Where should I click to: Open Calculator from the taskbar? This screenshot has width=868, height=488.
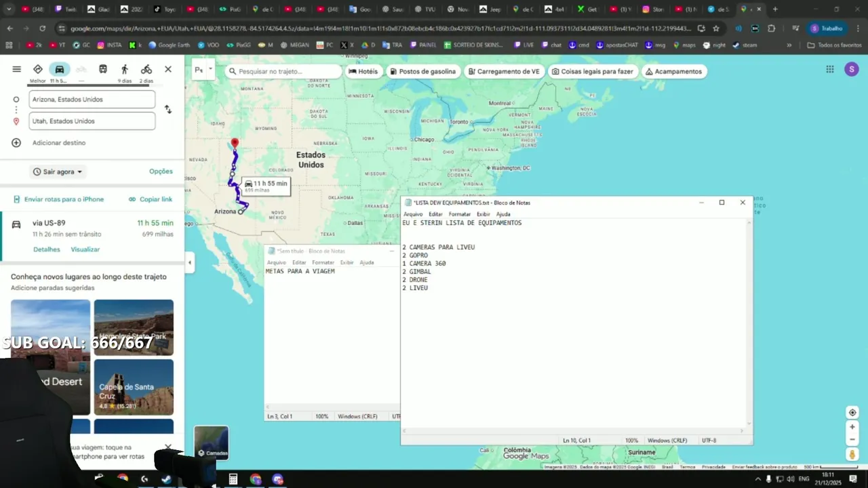click(233, 479)
